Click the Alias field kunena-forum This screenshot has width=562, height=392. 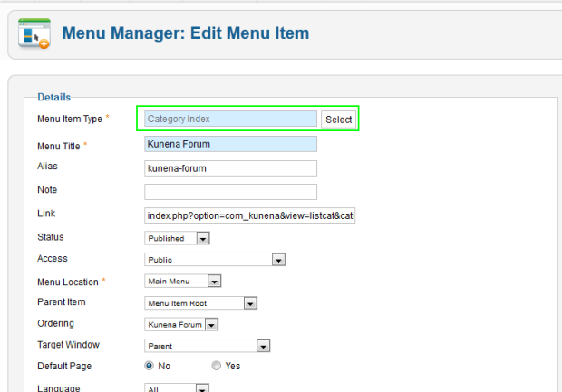(x=230, y=168)
